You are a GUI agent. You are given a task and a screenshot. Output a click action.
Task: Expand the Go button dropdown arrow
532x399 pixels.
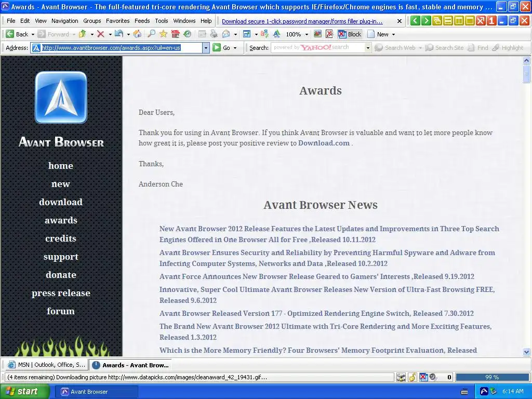[235, 48]
